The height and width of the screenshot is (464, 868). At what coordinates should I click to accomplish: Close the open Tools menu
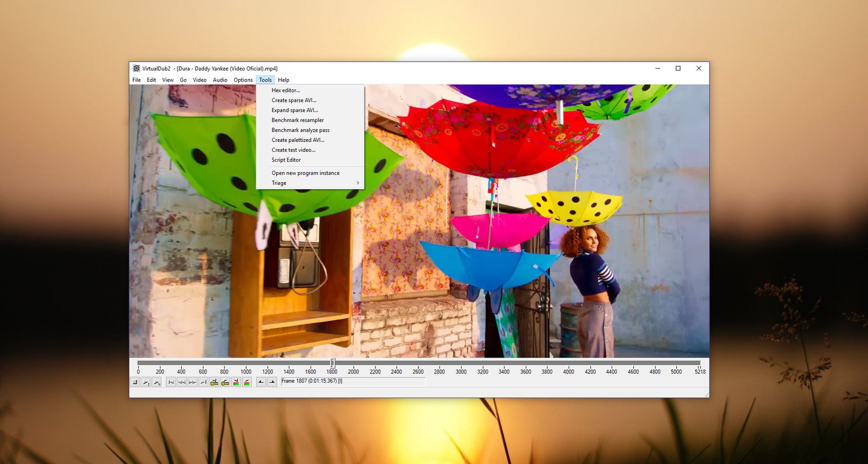point(265,80)
